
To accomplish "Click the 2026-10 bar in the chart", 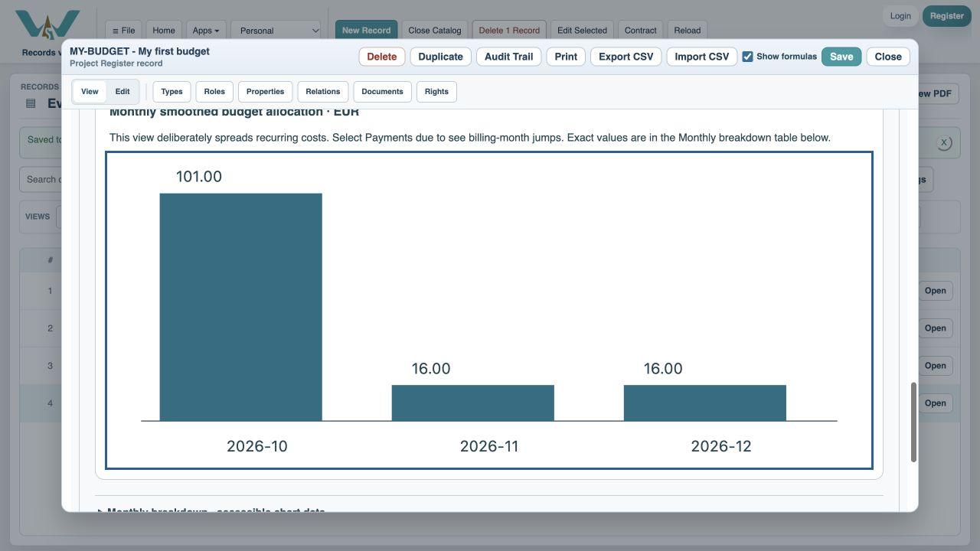I will [240, 307].
